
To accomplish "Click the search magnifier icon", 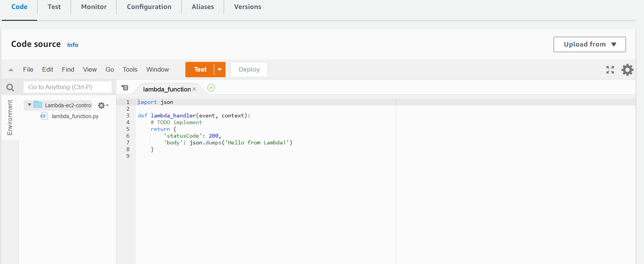I will point(10,87).
